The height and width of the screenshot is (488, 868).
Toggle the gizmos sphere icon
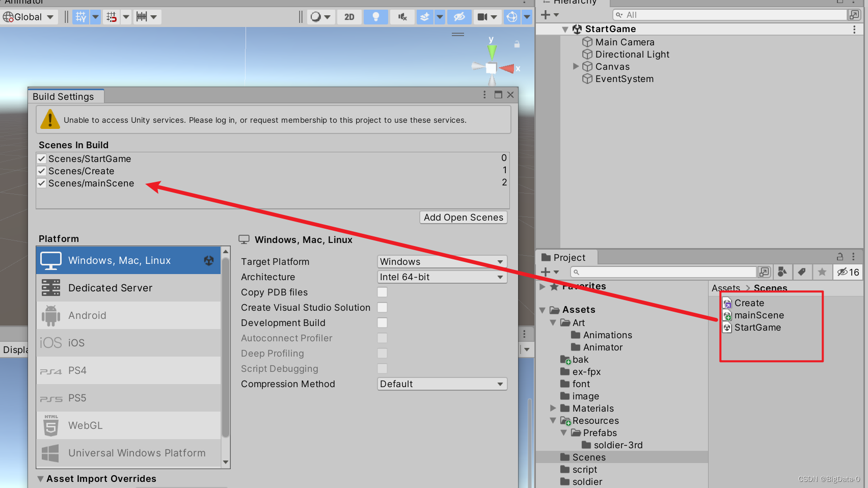coord(512,17)
